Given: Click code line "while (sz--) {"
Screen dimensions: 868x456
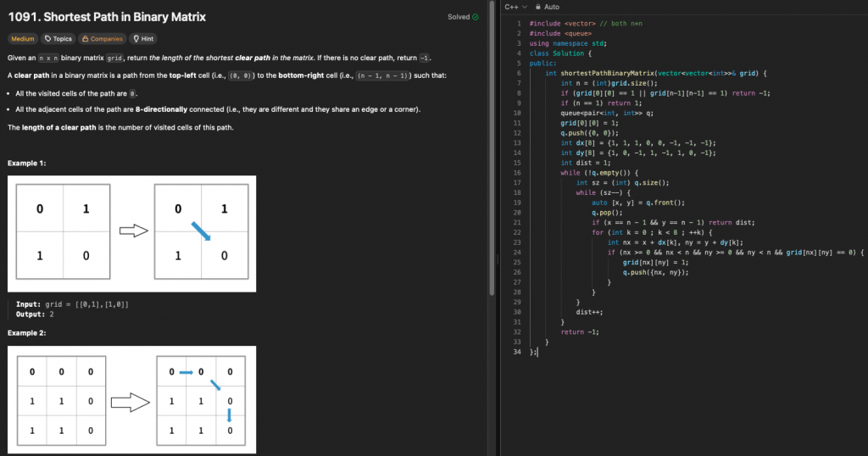Looking at the screenshot, I should [x=603, y=192].
